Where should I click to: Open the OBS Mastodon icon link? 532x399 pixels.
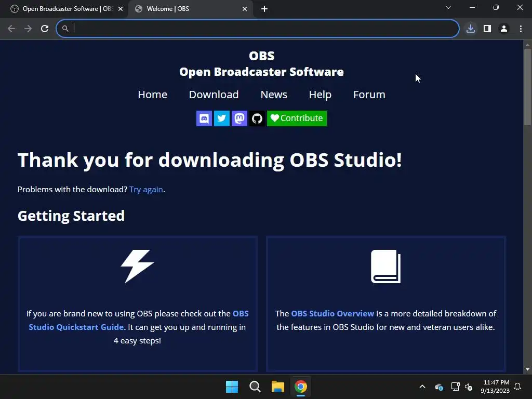coord(239,118)
